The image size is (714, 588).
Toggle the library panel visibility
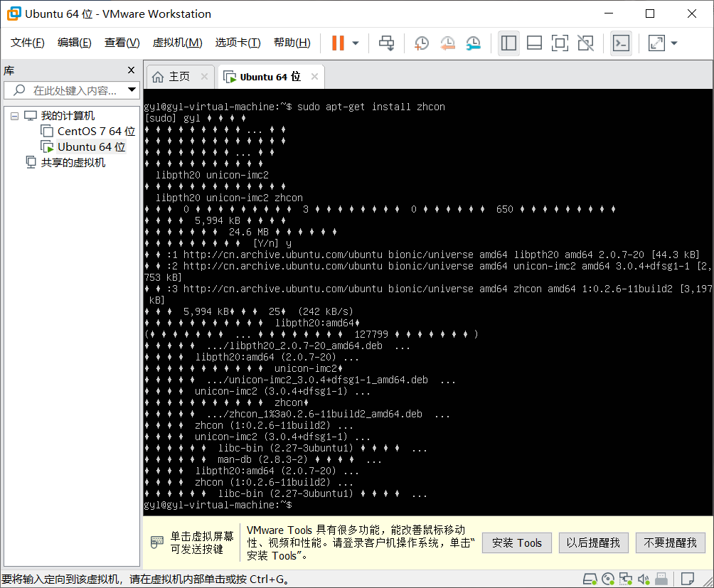click(x=508, y=43)
